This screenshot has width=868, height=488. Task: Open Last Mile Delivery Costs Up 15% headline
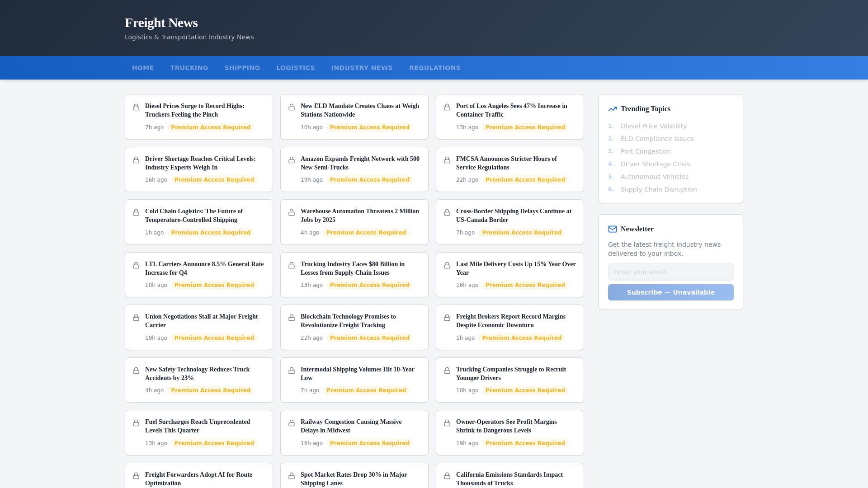516,268
